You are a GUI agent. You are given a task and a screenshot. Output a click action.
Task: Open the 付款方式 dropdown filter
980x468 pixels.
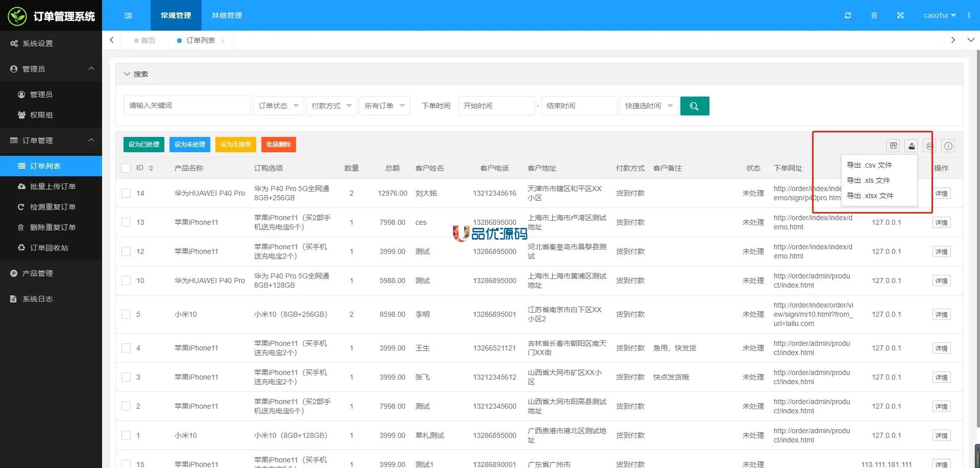(332, 106)
